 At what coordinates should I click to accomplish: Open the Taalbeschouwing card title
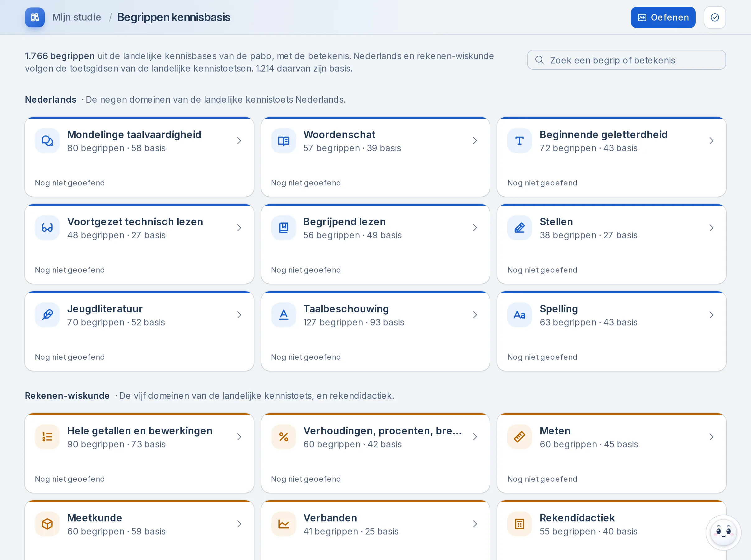coord(346,309)
